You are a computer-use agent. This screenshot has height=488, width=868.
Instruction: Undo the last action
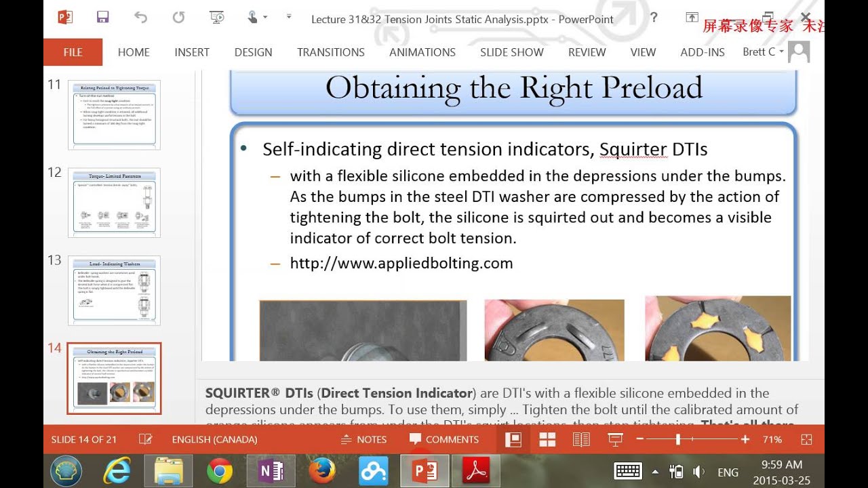[x=140, y=17]
